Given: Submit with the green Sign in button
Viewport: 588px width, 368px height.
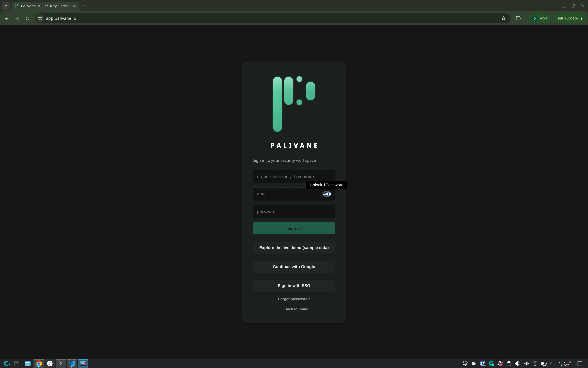Looking at the screenshot, I should pos(294,228).
